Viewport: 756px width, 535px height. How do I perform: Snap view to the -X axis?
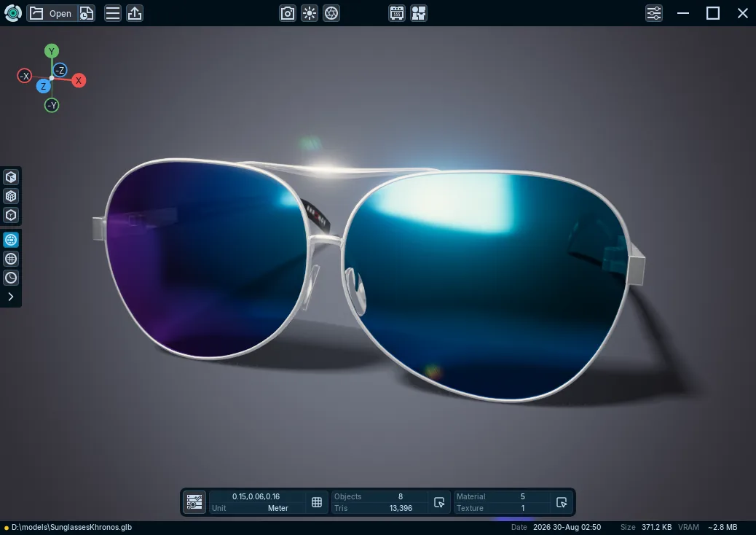pos(25,76)
